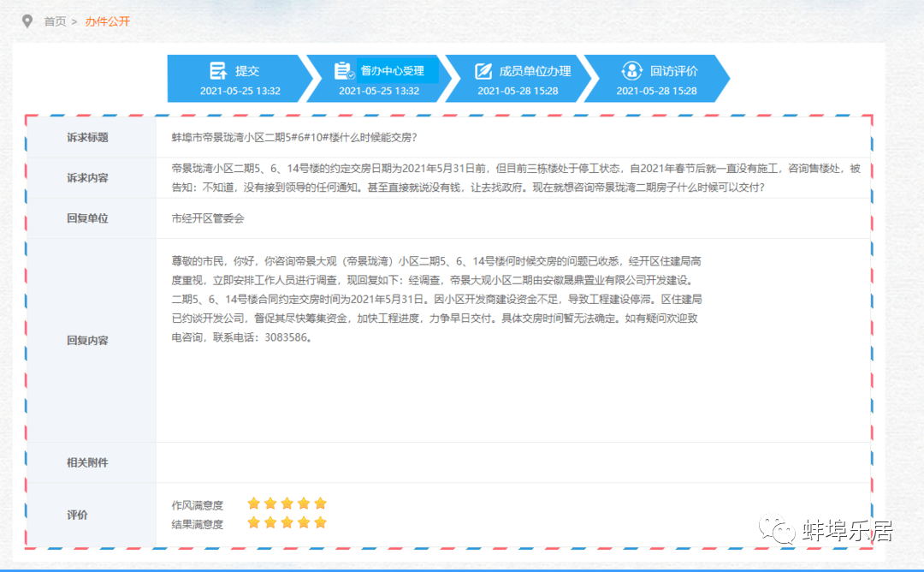924x572 pixels.
Task: Switch to the 提交 step tab
Action: click(x=247, y=71)
